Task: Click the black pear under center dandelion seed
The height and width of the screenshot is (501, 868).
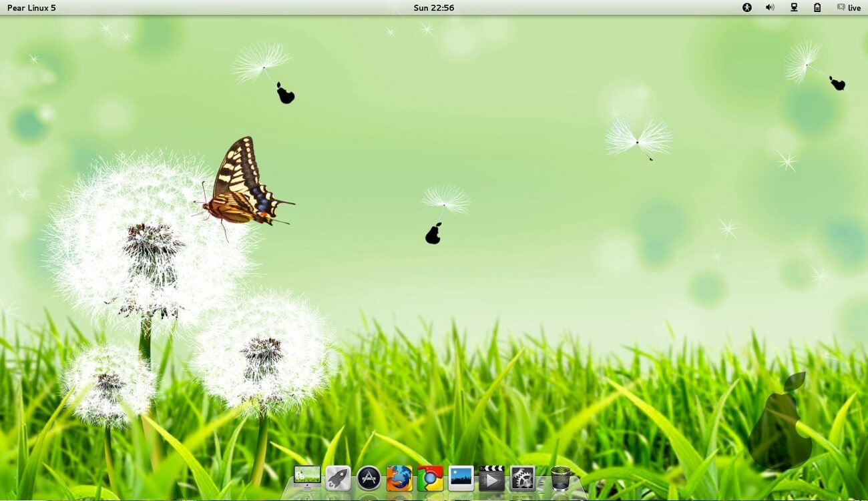Action: pos(433,234)
